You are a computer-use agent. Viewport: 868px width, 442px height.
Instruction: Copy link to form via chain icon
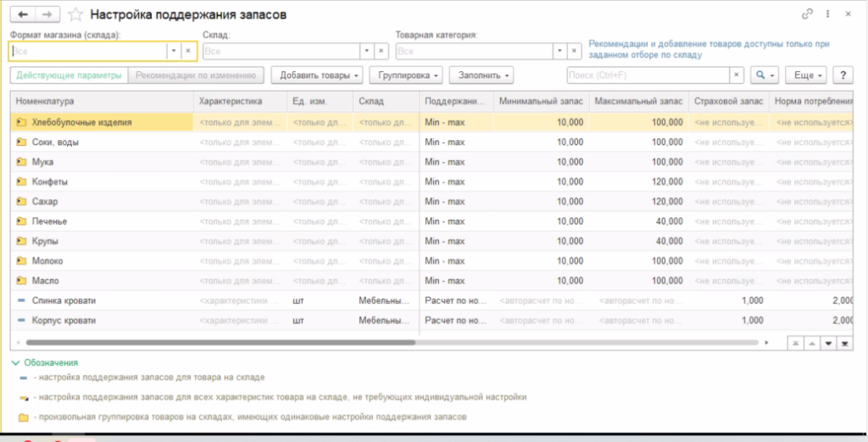pyautogui.click(x=807, y=14)
